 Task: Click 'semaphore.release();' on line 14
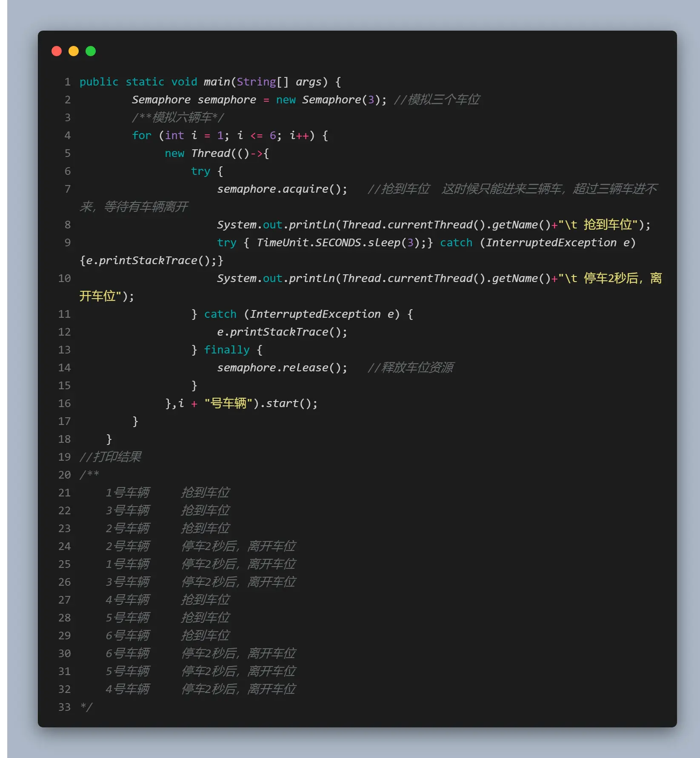[282, 368]
